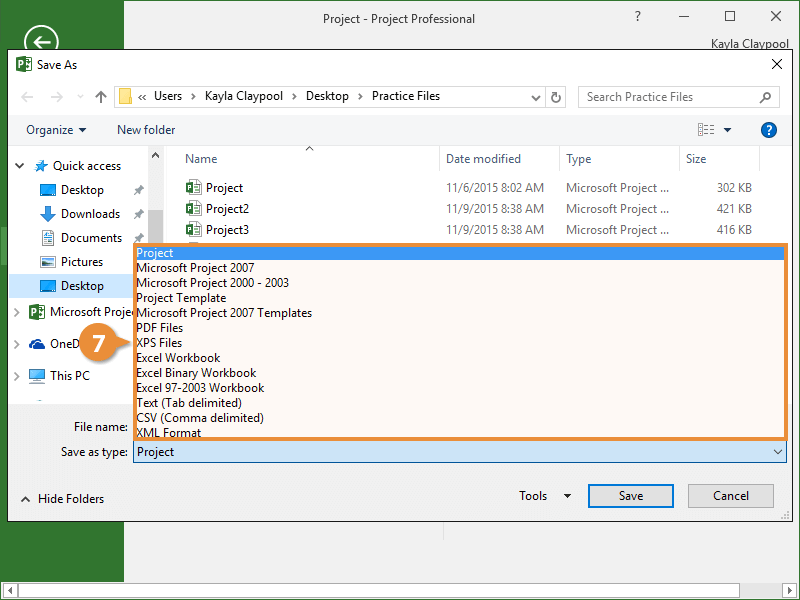Expand the This PC tree node
Image resolution: width=800 pixels, height=600 pixels.
tap(17, 376)
